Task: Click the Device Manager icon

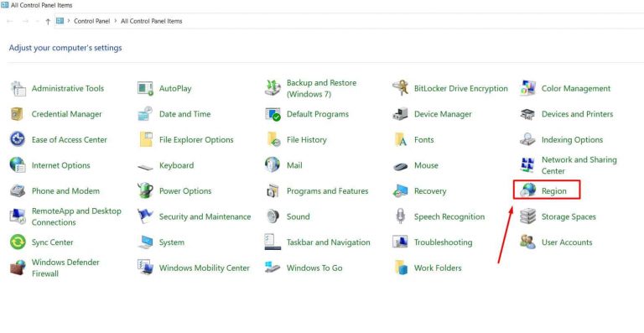Action: [400, 114]
